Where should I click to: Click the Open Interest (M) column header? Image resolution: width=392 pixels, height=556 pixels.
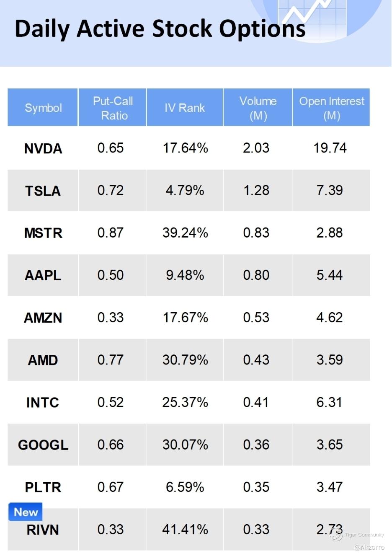pyautogui.click(x=331, y=108)
